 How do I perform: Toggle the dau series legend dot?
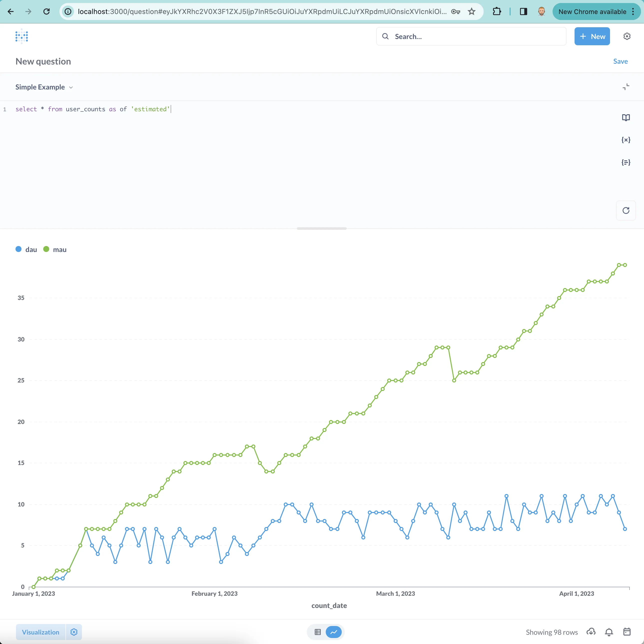pyautogui.click(x=19, y=249)
